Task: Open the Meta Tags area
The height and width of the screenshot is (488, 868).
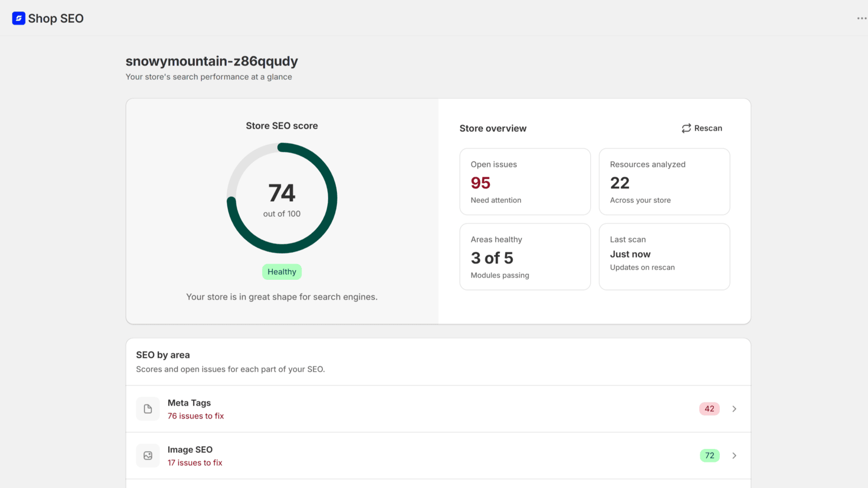Action: pyautogui.click(x=438, y=409)
